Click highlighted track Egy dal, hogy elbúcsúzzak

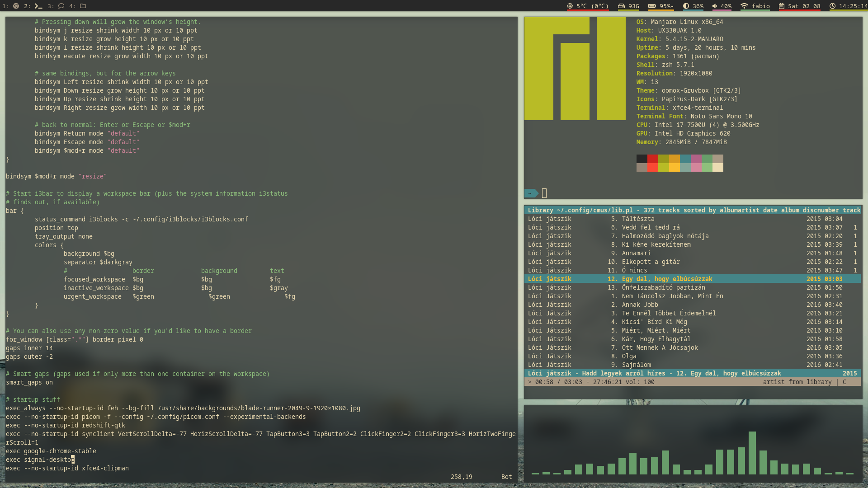coord(667,279)
